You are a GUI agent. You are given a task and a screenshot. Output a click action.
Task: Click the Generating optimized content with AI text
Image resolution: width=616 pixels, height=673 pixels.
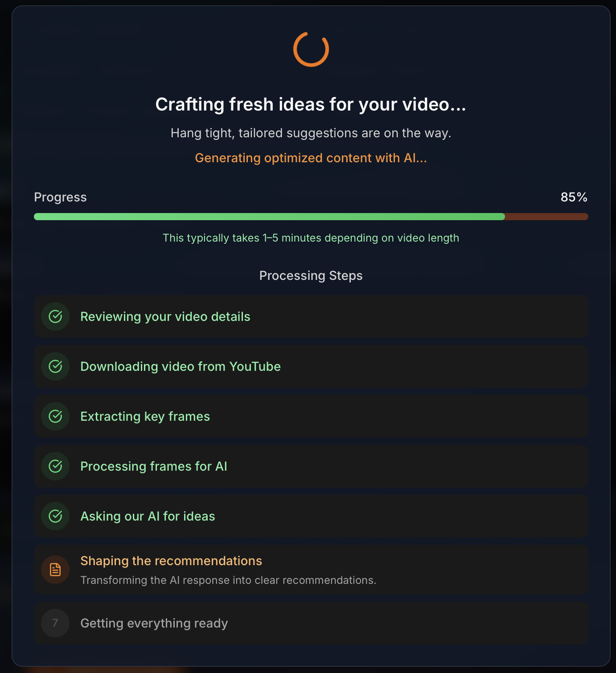click(311, 158)
